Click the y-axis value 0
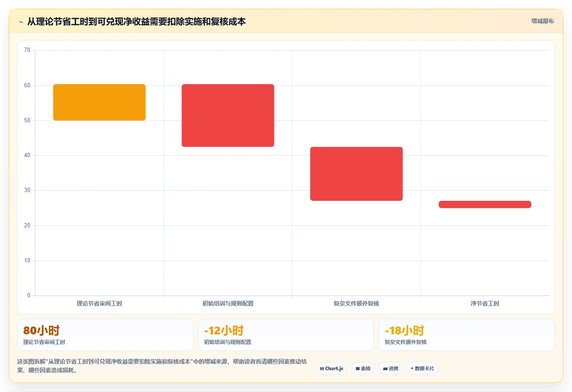572x392 pixels. pos(29,296)
